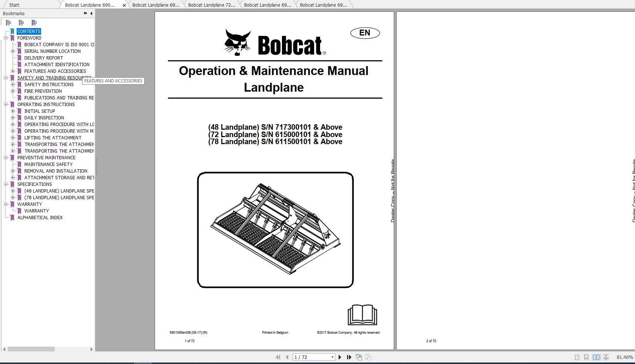Click the previous view icon in the toolbar
This screenshot has width=635, height=364.
359,357
